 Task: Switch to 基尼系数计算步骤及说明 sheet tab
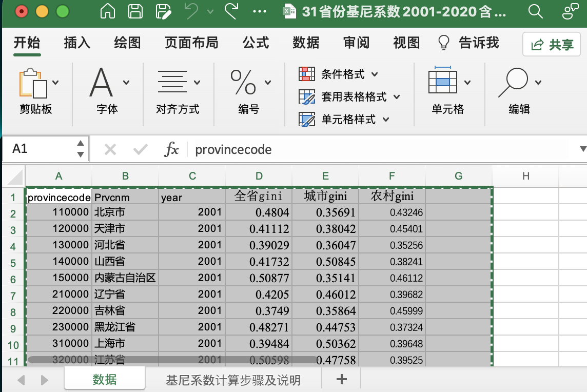(233, 380)
